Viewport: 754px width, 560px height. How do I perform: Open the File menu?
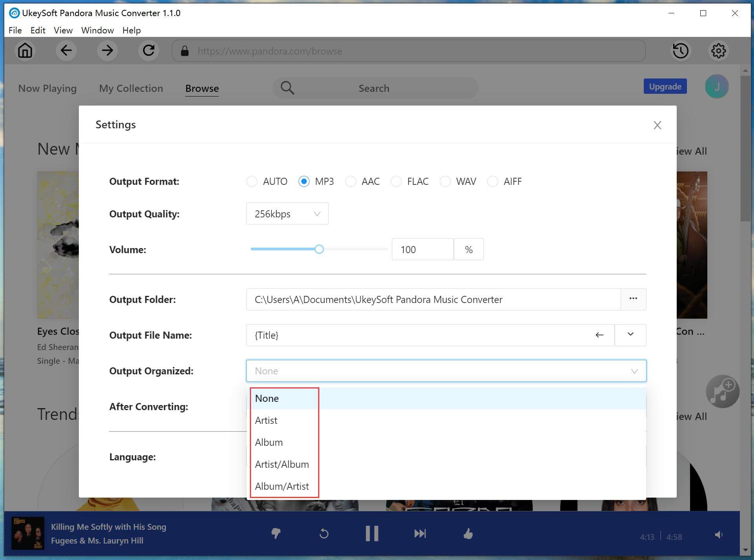(15, 30)
